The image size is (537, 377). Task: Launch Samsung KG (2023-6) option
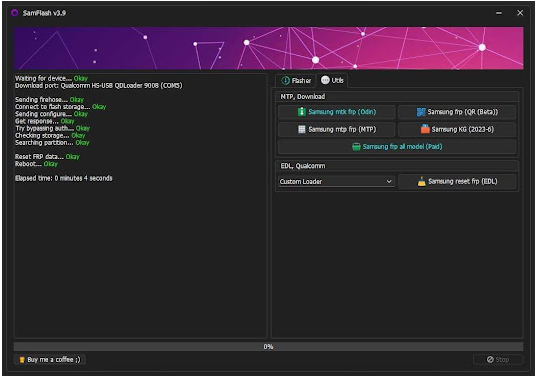tap(457, 129)
